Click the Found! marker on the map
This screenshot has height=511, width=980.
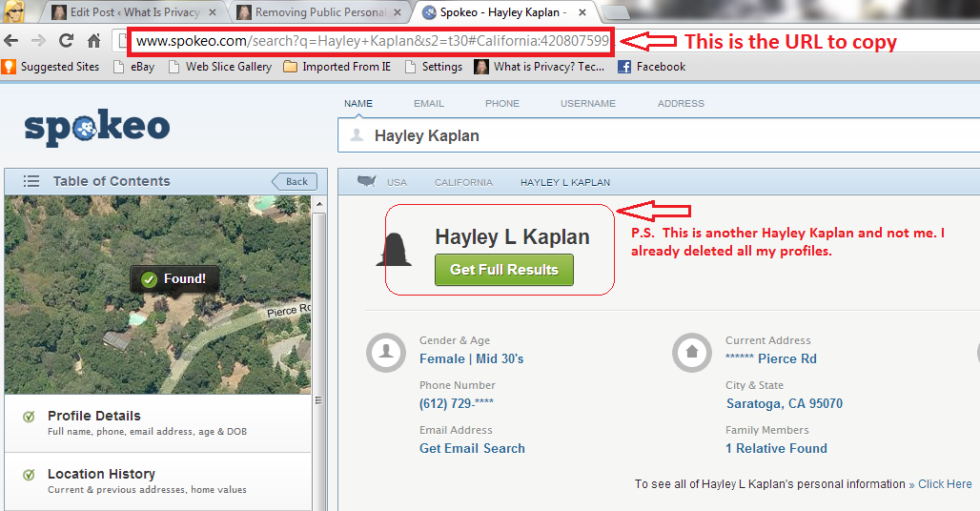click(x=174, y=278)
